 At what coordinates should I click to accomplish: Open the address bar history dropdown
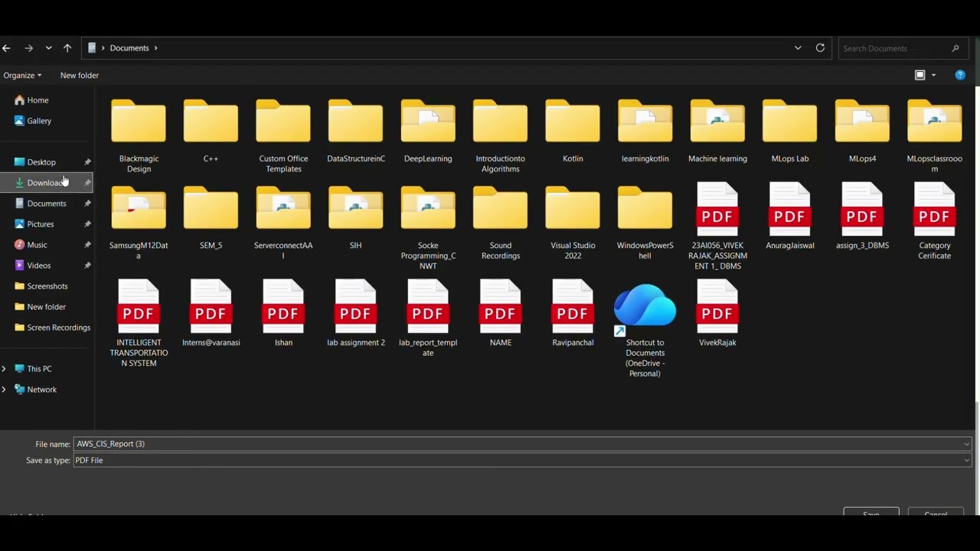pyautogui.click(x=798, y=48)
